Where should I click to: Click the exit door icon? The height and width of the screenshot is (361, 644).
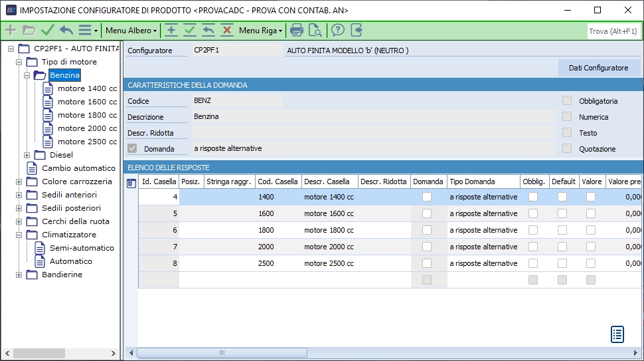click(357, 31)
